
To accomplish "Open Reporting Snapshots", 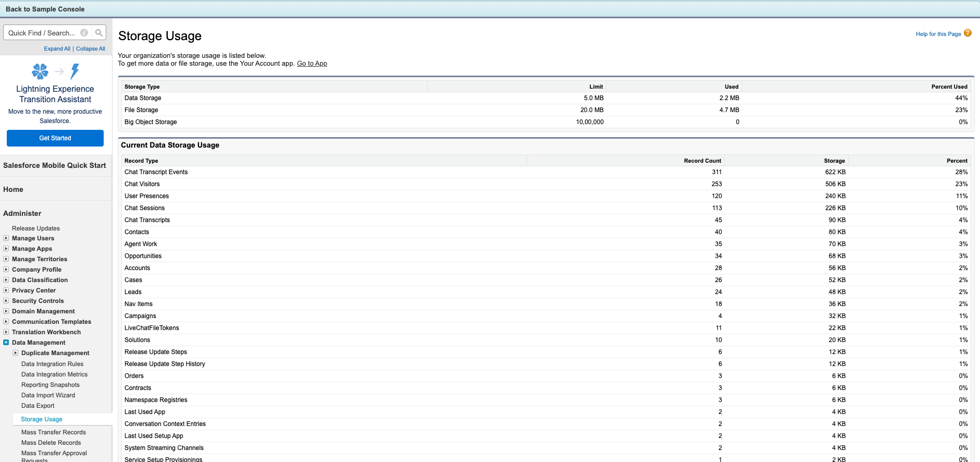I will point(51,385).
